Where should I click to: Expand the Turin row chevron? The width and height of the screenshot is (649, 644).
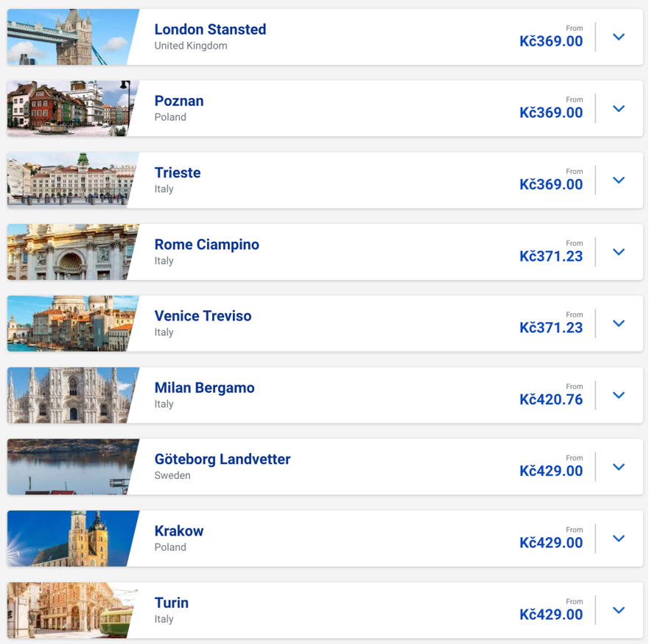click(618, 610)
